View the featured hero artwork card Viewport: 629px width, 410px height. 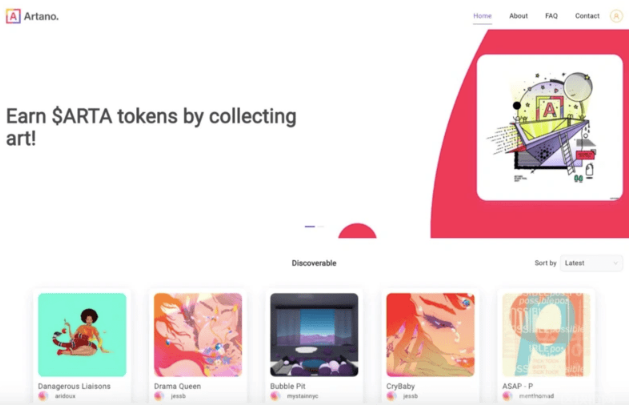[x=550, y=128]
